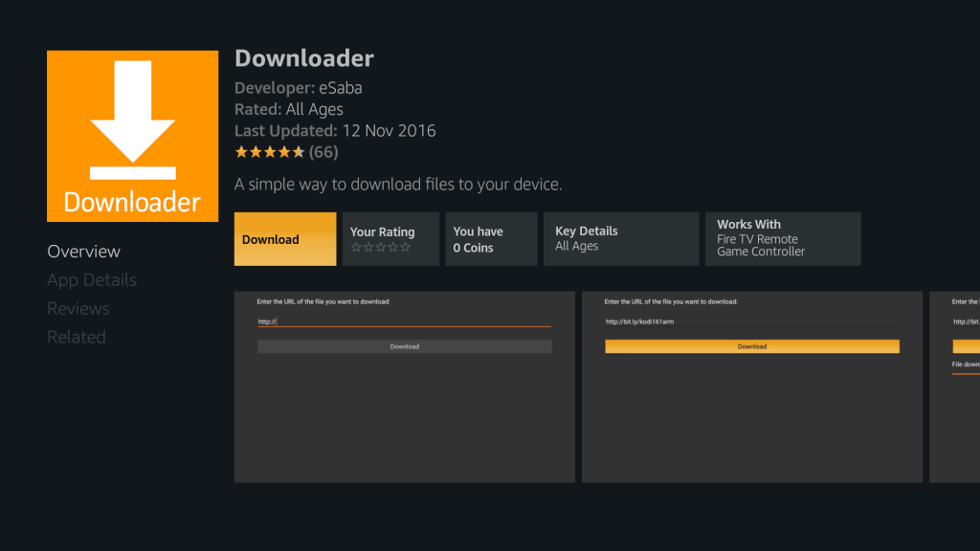Open the second screenshot showing the bit.ly URL
The height and width of the screenshot is (551, 980).
pyautogui.click(x=752, y=386)
